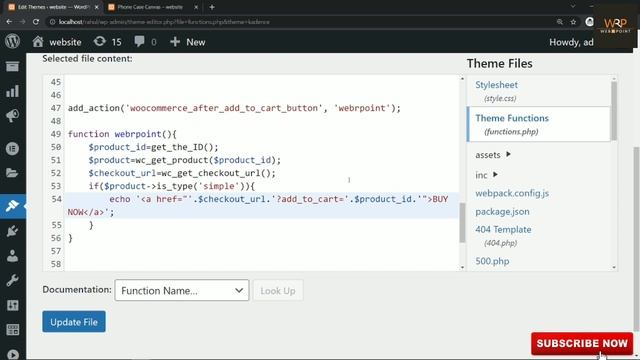The height and width of the screenshot is (360, 640).
Task: Open the browser zoom magnifier icon
Action: point(560,22)
